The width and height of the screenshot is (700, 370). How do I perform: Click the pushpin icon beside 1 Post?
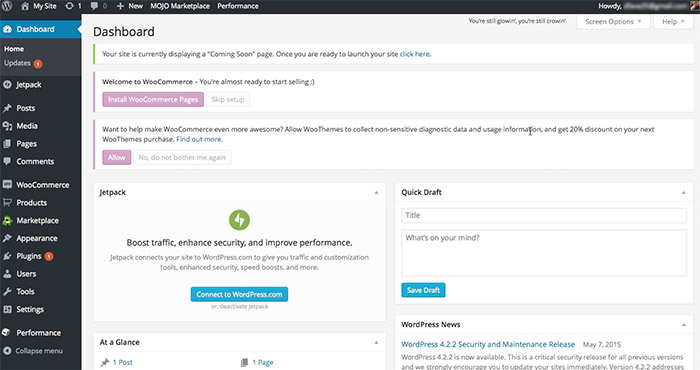(105, 362)
